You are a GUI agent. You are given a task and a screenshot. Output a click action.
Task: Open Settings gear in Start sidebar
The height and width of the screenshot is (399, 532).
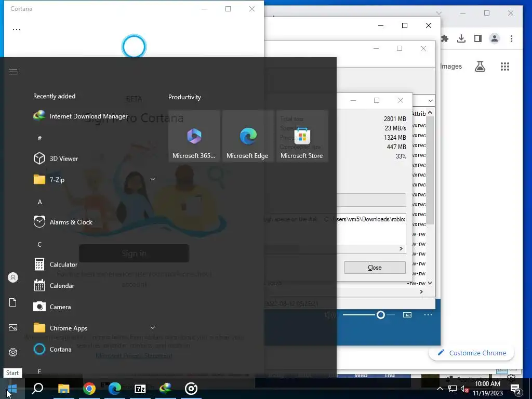click(13, 352)
